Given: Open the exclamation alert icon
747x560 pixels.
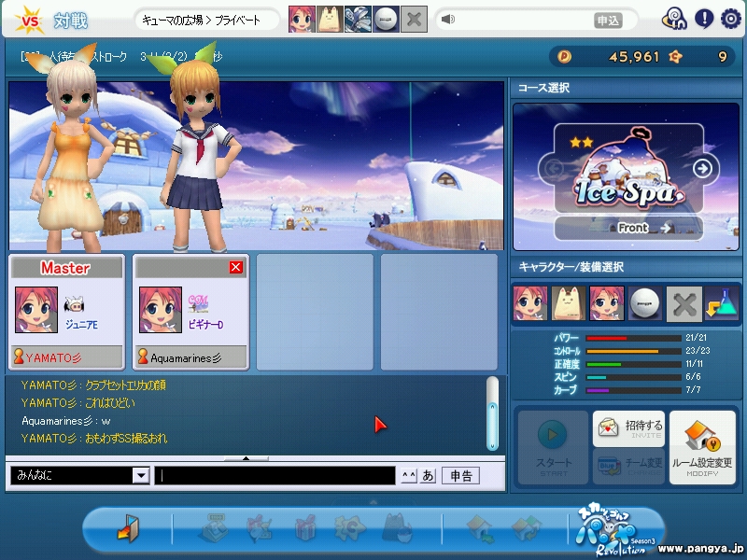Looking at the screenshot, I should (704, 19).
